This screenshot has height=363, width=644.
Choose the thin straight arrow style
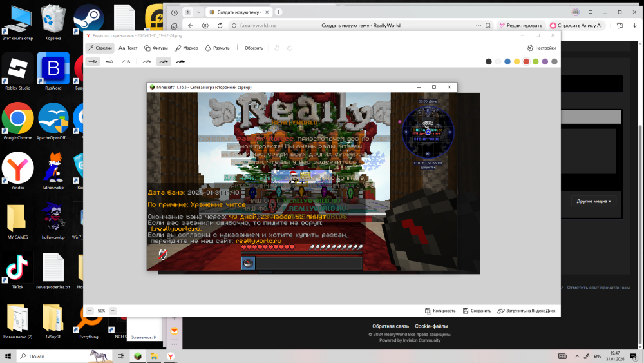tap(93, 62)
